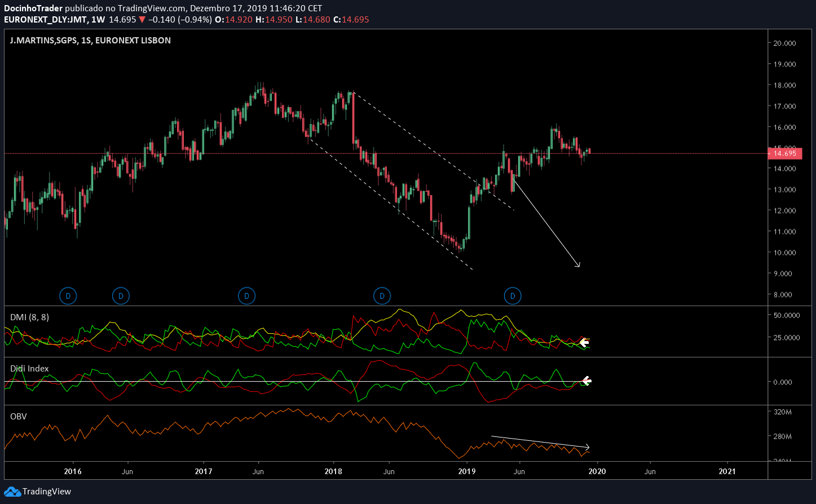
Task: Click the 14.695 current price label
Action: pos(785,153)
